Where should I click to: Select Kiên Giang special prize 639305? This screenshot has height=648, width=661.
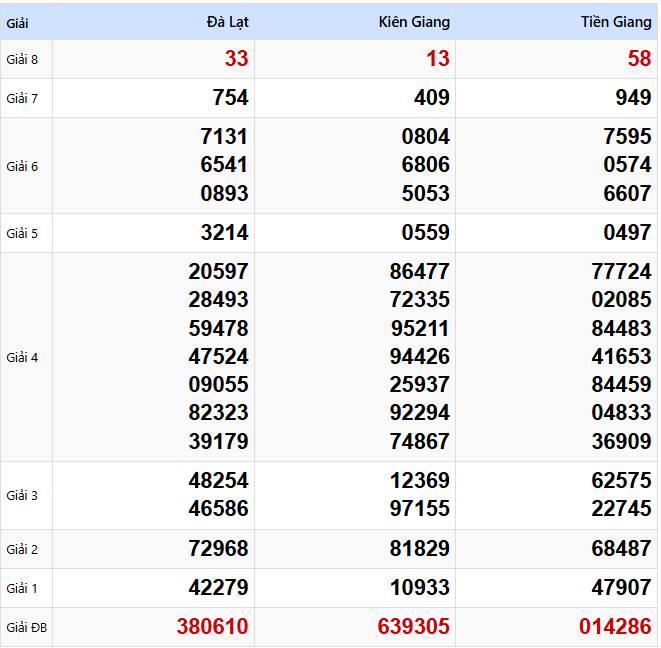click(x=413, y=627)
